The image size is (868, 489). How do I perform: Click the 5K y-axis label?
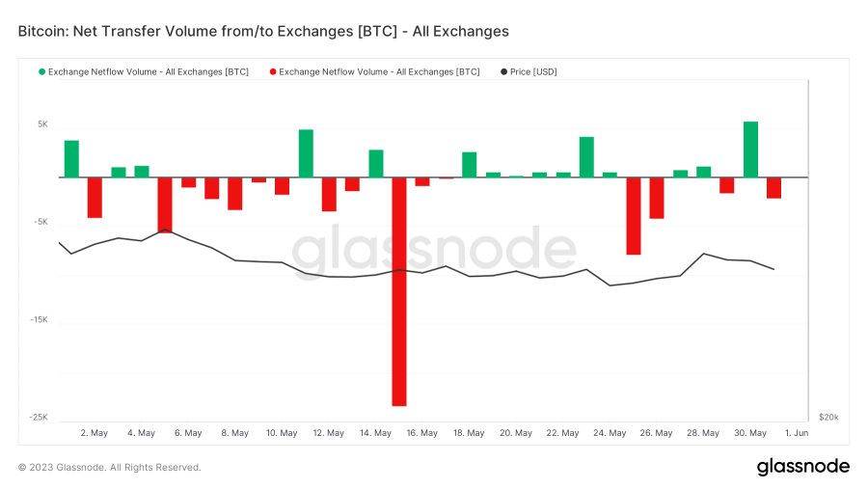tap(42, 125)
